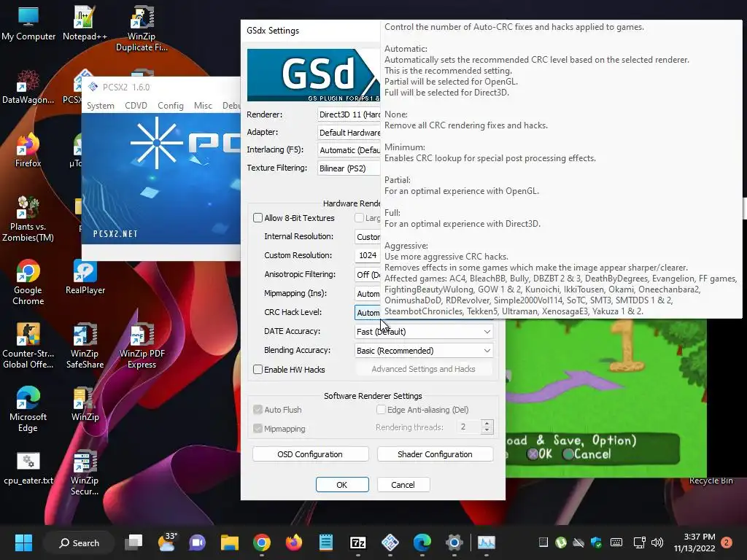Open File Explorer from the taskbar

pyautogui.click(x=230, y=542)
